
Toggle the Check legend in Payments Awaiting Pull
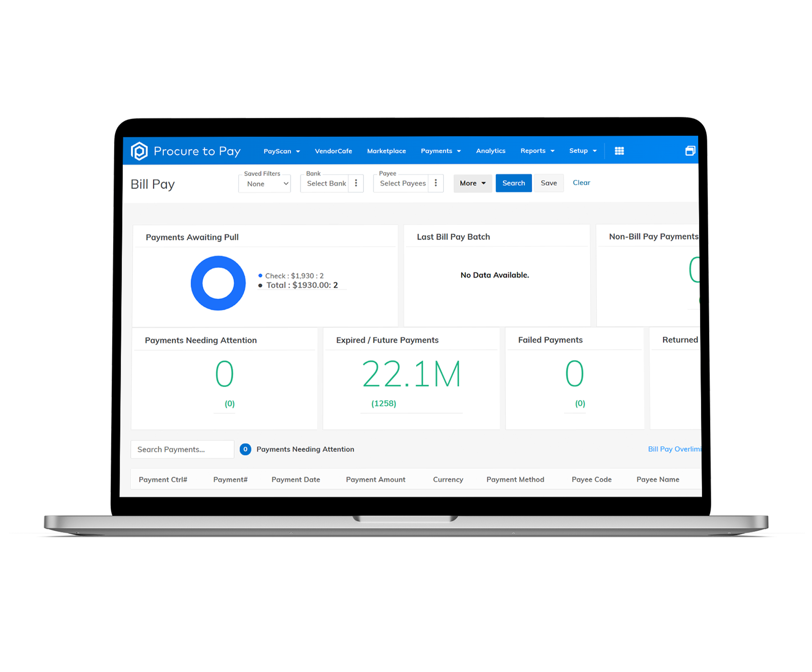tap(290, 276)
